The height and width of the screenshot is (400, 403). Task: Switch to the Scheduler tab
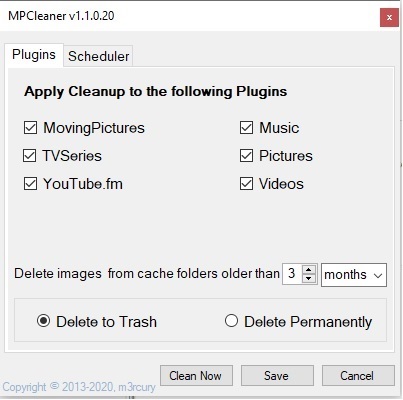click(x=98, y=56)
